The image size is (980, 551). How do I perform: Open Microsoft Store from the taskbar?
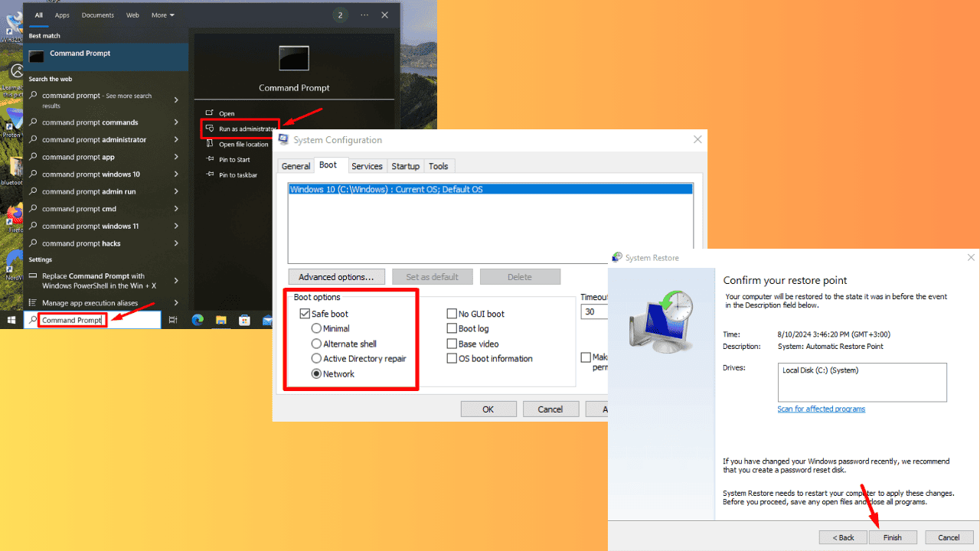(244, 320)
